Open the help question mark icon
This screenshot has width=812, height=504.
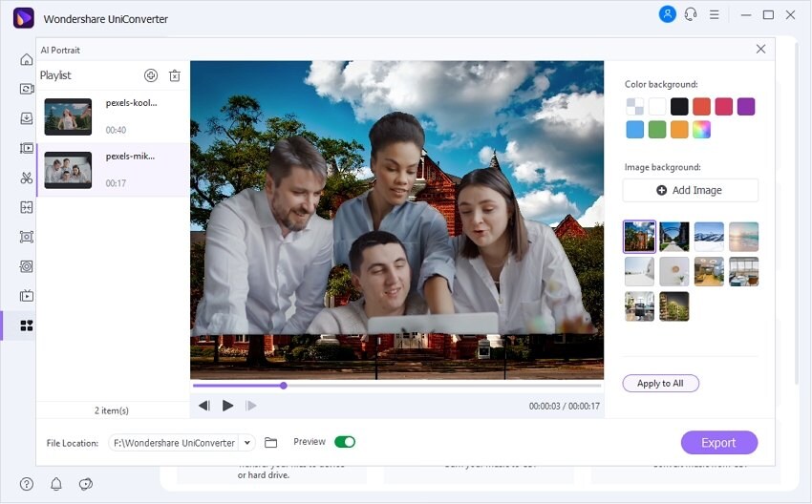(x=27, y=484)
